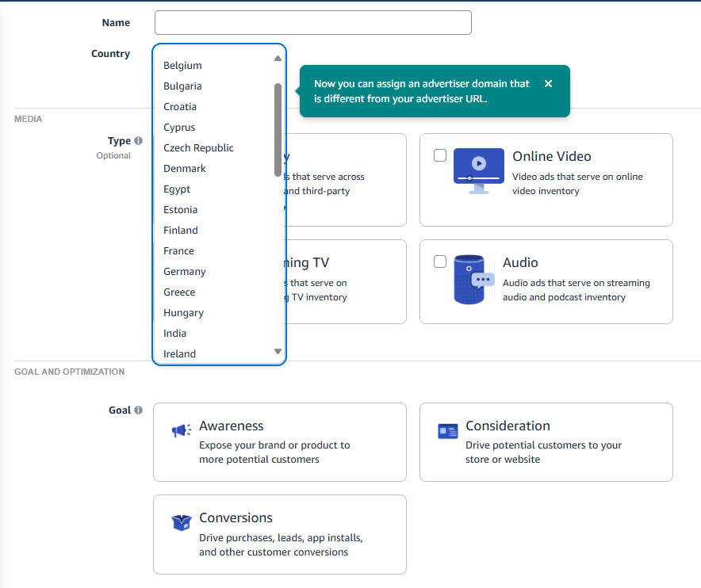Click the Goal info icon

tap(139, 410)
